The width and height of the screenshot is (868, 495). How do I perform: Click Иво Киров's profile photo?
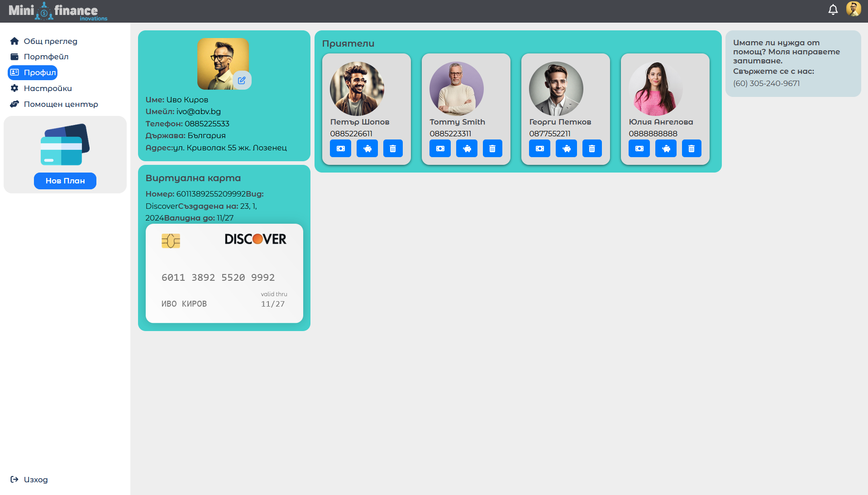coord(223,63)
